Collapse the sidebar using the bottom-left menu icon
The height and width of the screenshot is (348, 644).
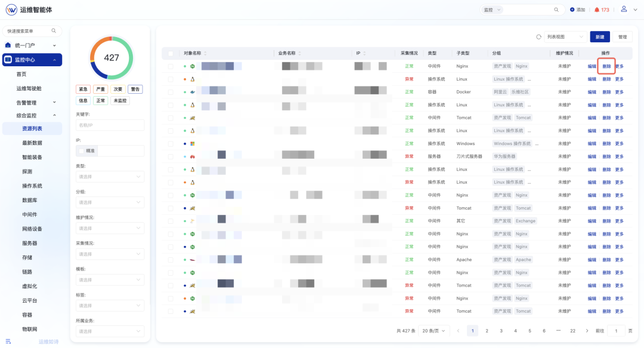click(x=8, y=341)
